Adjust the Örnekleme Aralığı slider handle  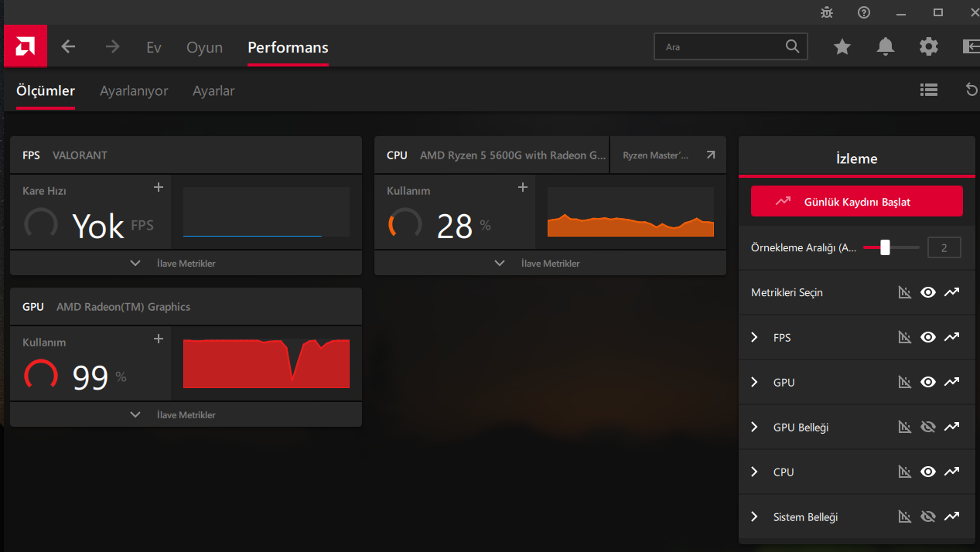click(885, 247)
